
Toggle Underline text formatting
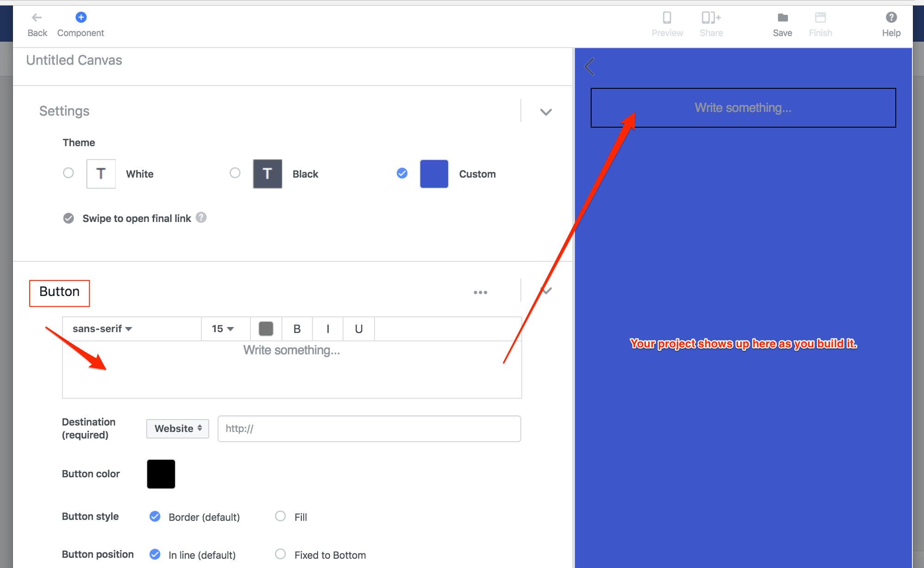(358, 329)
